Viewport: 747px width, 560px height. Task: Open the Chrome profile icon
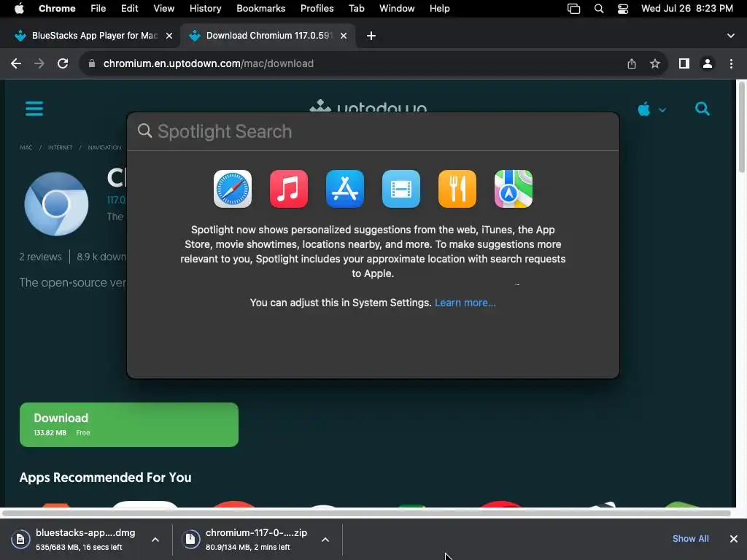pos(708,63)
